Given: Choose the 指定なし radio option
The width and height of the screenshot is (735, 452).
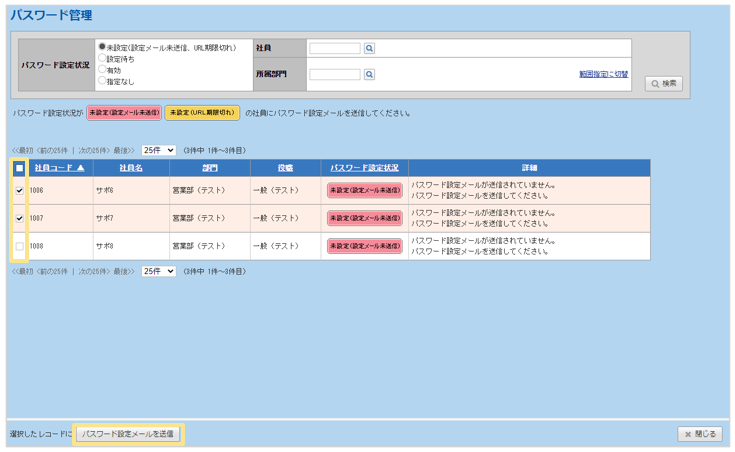Looking at the screenshot, I should click(x=102, y=80).
